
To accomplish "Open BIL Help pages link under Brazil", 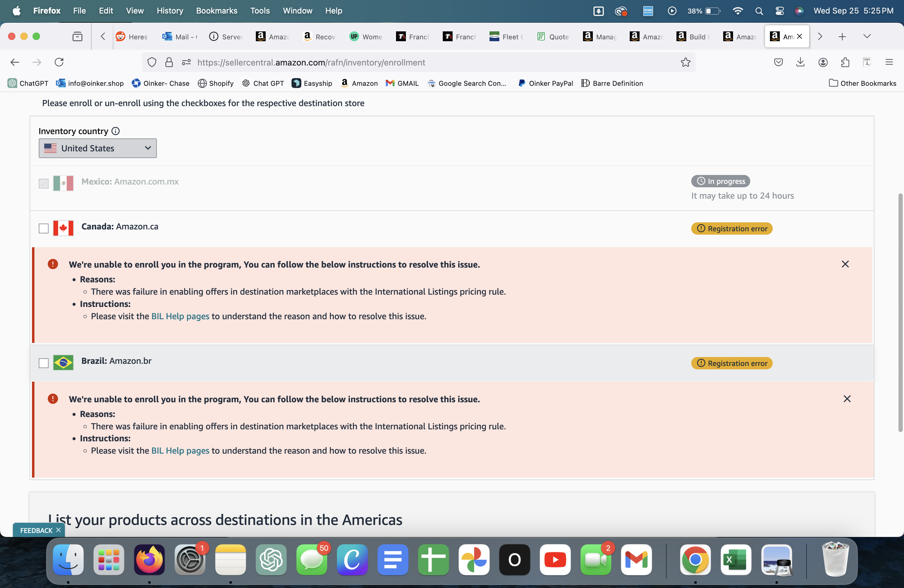I will point(180,451).
